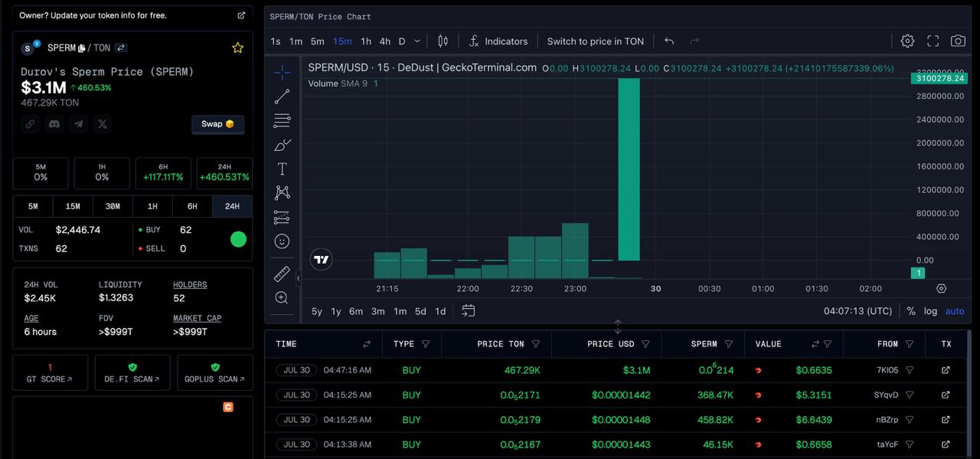Viewport: 980px width, 459px height.
Task: Open the X (Twitter) social link
Action: pos(103,123)
